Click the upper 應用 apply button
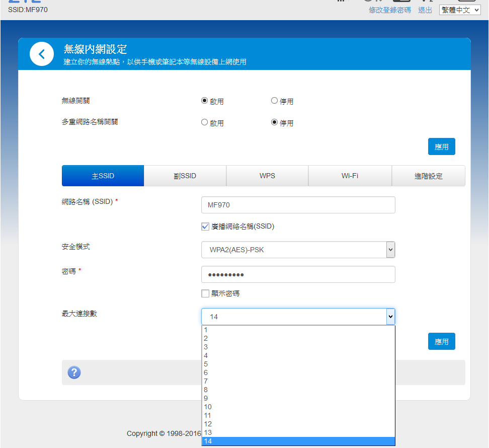This screenshot has height=448, width=489. [441, 146]
